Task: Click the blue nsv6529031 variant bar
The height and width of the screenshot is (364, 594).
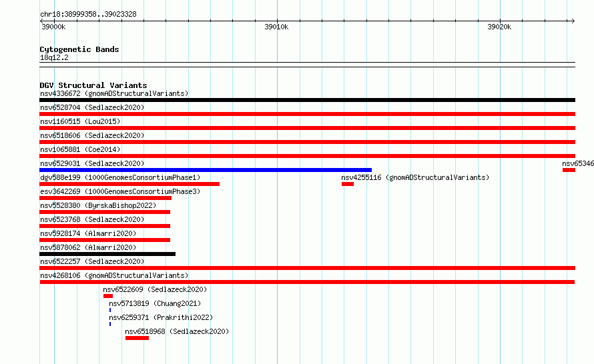Action: point(206,170)
